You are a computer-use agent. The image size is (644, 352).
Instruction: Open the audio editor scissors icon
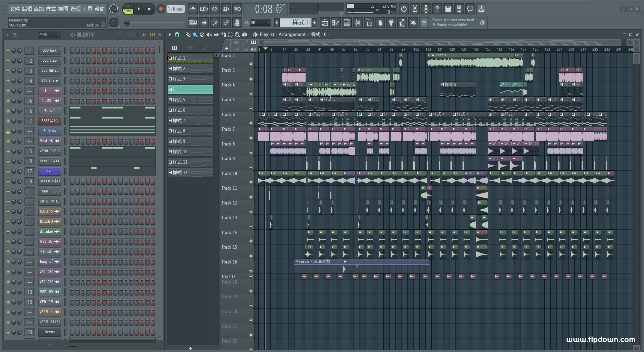pos(415,9)
